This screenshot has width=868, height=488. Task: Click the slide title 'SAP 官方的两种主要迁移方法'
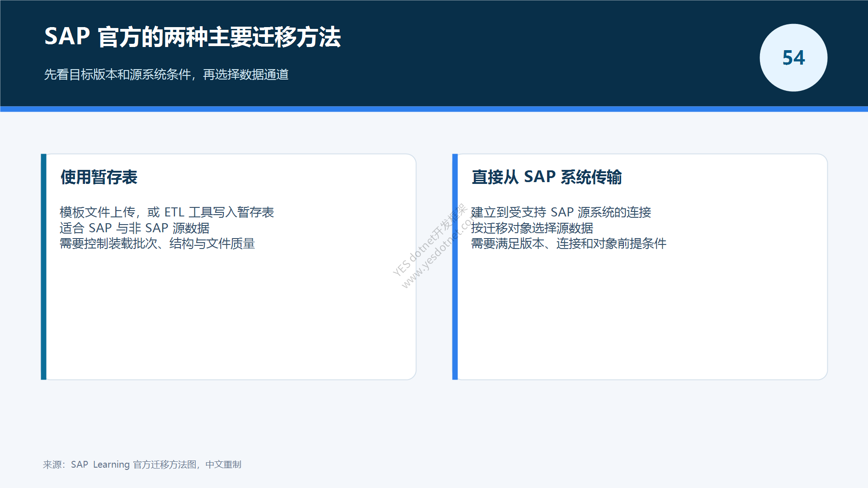coord(193,37)
